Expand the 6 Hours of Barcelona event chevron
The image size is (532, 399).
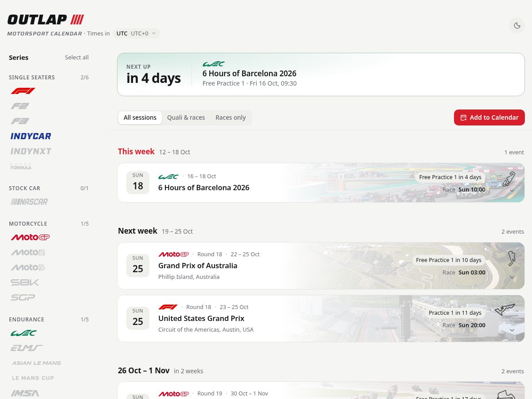pos(512,191)
